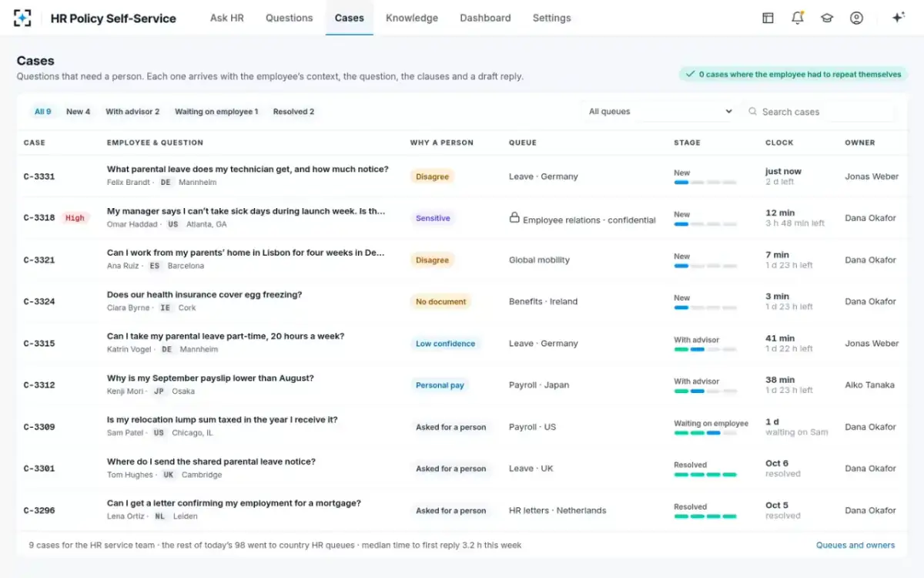The width and height of the screenshot is (924, 578).
Task: Click the Search cases field
Action: (x=821, y=112)
